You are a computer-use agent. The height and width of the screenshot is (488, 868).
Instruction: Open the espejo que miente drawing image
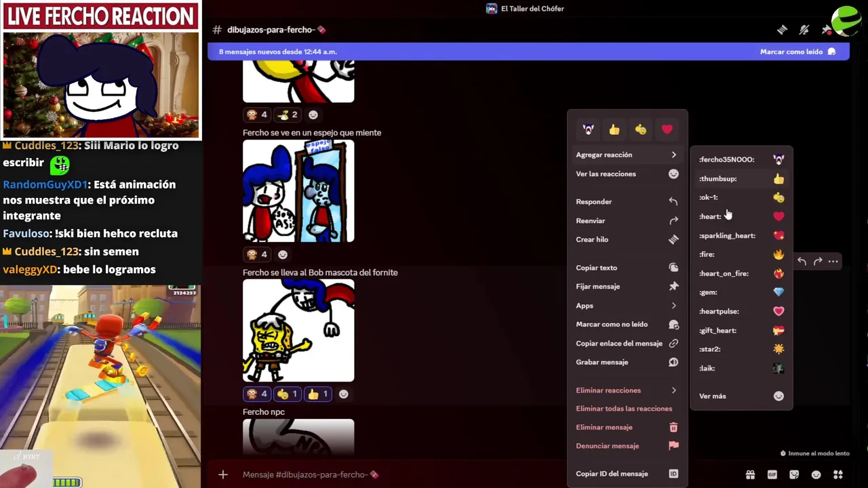[298, 191]
